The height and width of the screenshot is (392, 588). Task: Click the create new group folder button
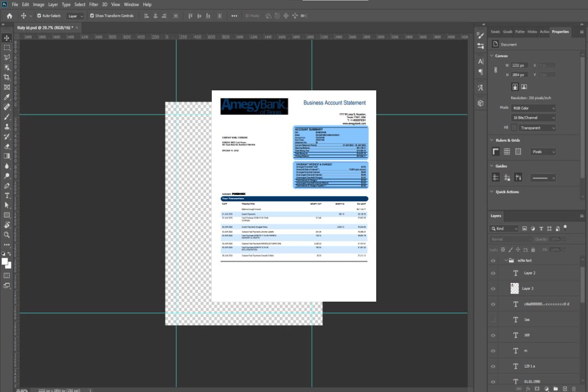555,389
